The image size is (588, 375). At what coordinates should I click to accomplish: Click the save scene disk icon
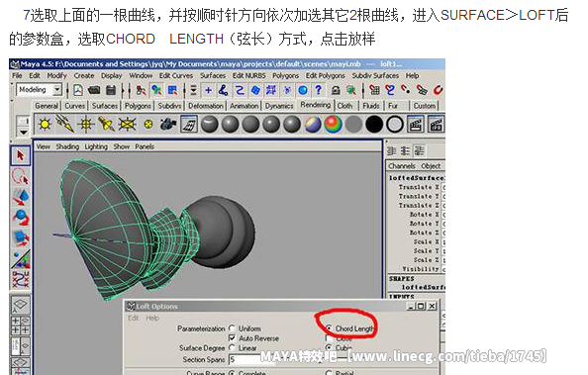111,90
